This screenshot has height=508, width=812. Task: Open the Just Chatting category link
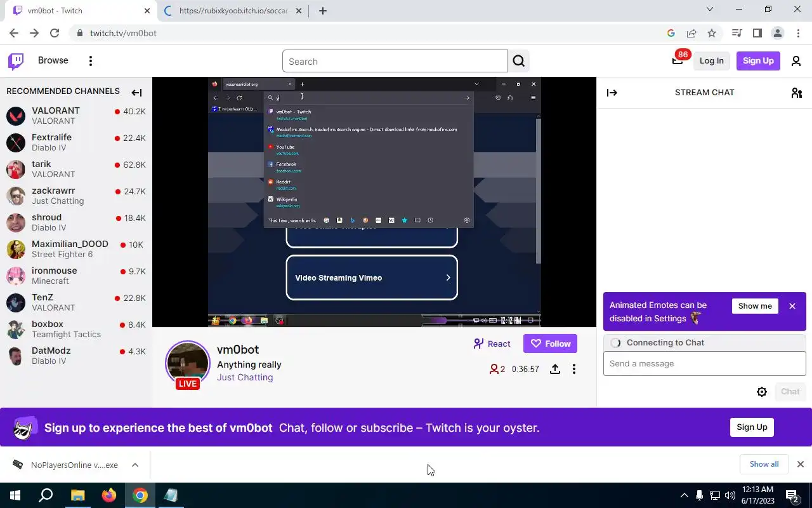tap(245, 377)
